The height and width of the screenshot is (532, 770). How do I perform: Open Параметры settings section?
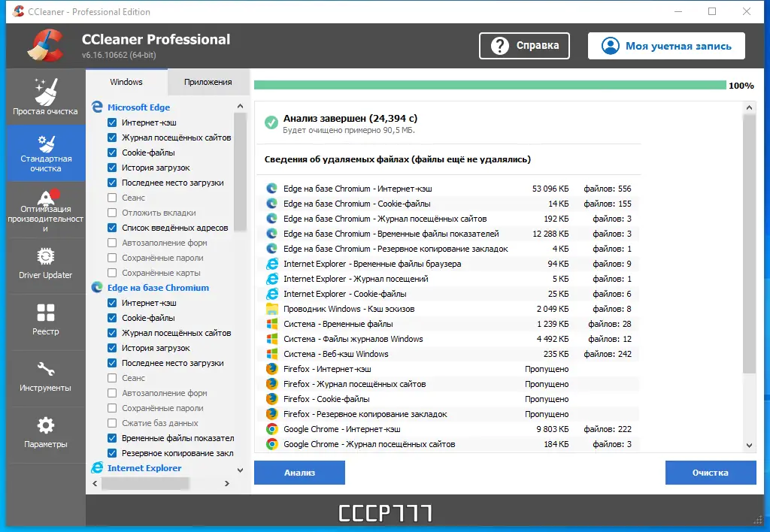click(45, 435)
